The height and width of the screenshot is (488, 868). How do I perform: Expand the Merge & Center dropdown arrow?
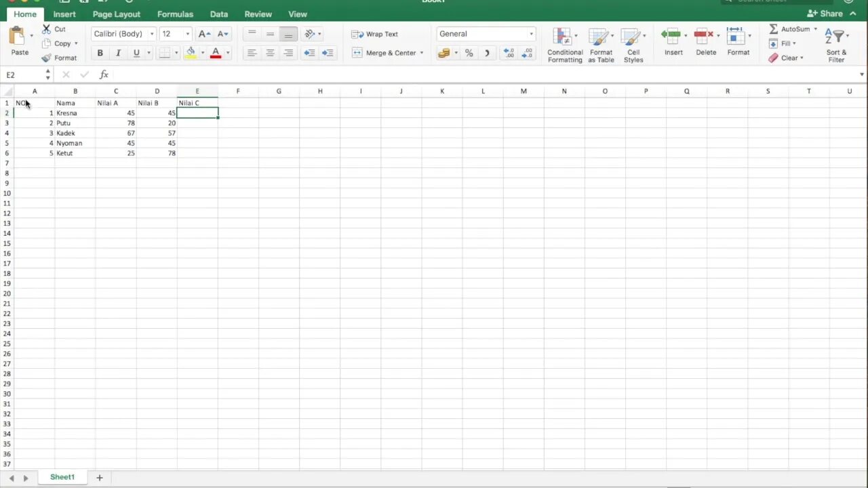[x=421, y=52]
